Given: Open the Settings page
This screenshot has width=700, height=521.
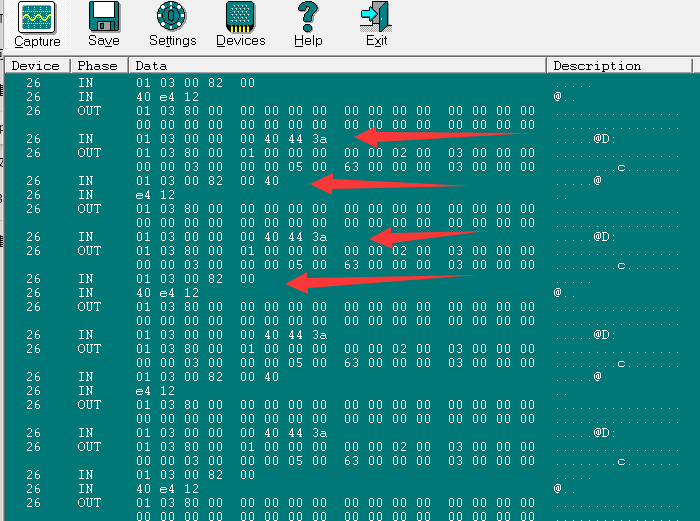Looking at the screenshot, I should coord(172,25).
